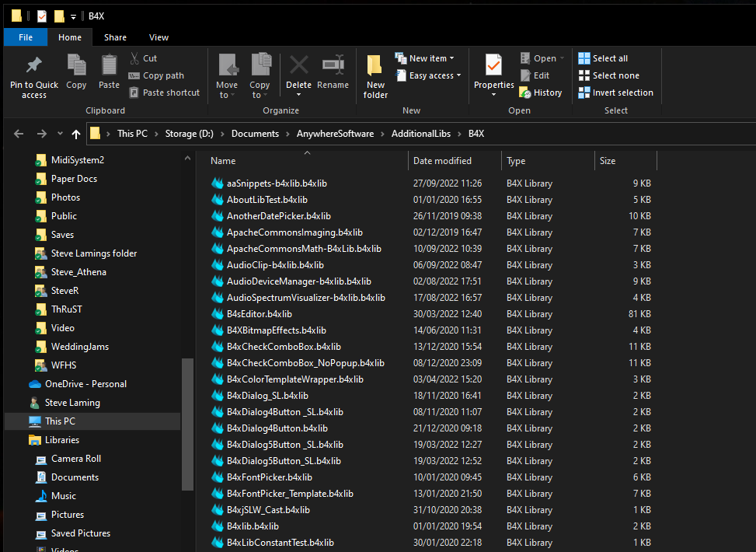The width and height of the screenshot is (756, 552).
Task: Click the Paste icon in the ribbon
Action: (x=109, y=65)
